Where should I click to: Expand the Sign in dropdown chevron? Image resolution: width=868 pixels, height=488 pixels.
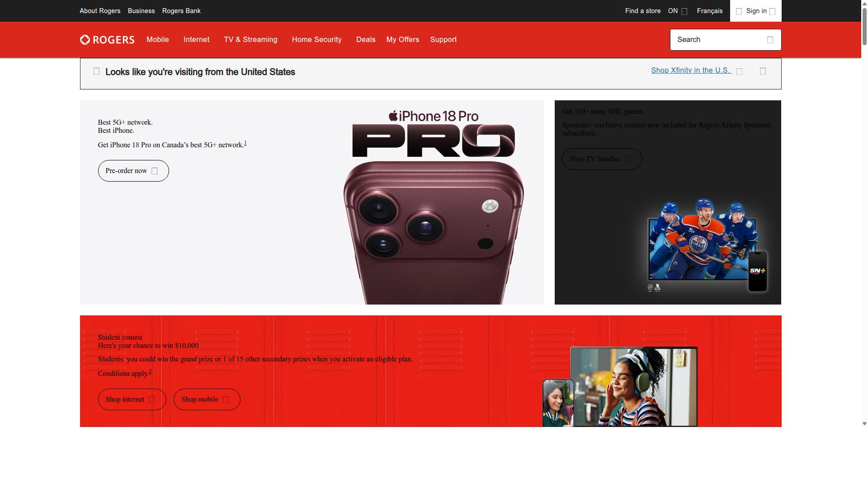[x=773, y=12]
